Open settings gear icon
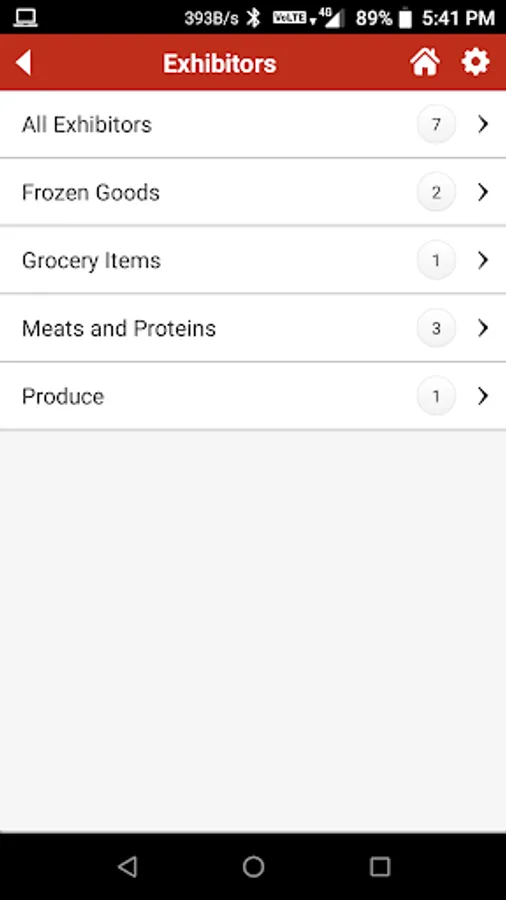The height and width of the screenshot is (900, 506). pos(476,62)
